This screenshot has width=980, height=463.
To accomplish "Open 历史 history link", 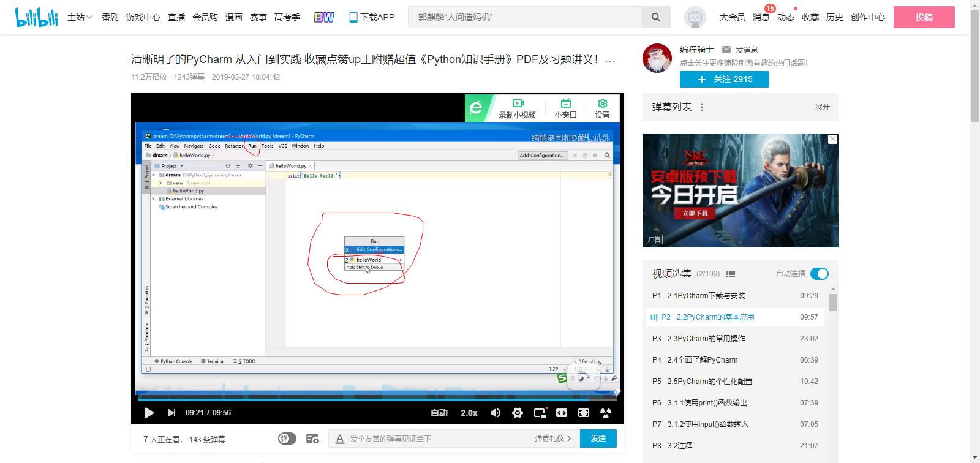I will [835, 17].
